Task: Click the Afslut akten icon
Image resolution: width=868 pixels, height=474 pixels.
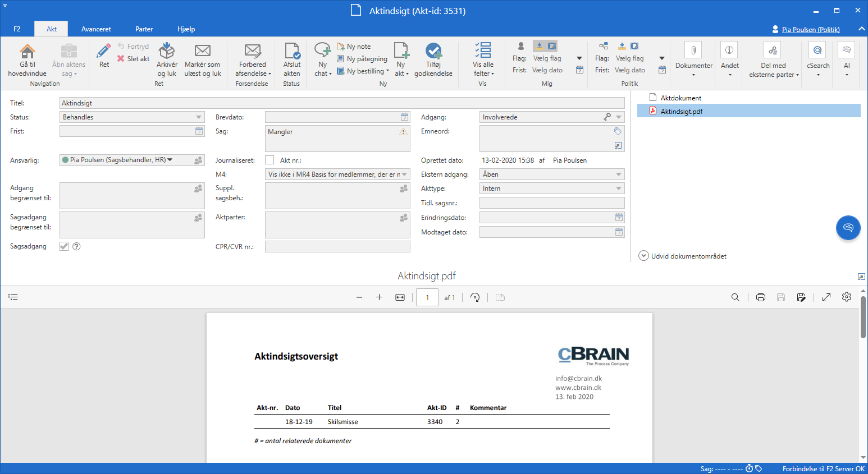Action: coord(291,52)
